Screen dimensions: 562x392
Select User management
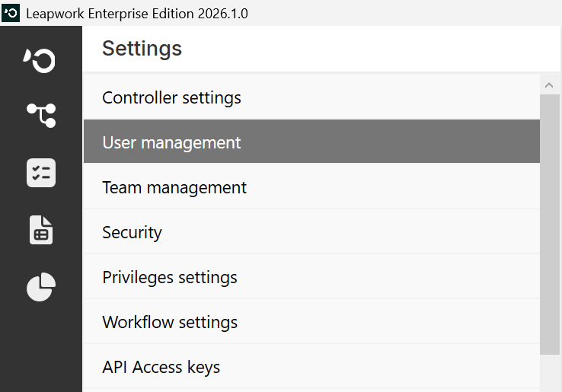coord(311,142)
